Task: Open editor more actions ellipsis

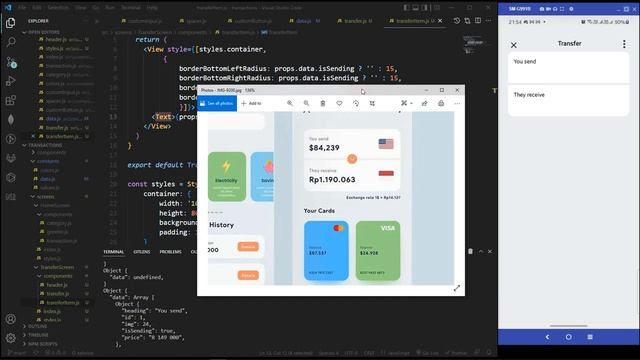Action: [488, 21]
